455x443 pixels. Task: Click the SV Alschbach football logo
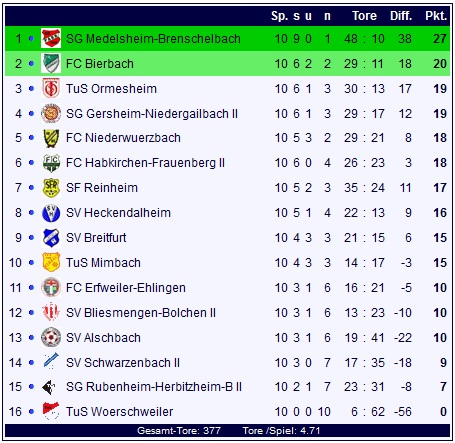click(x=51, y=337)
